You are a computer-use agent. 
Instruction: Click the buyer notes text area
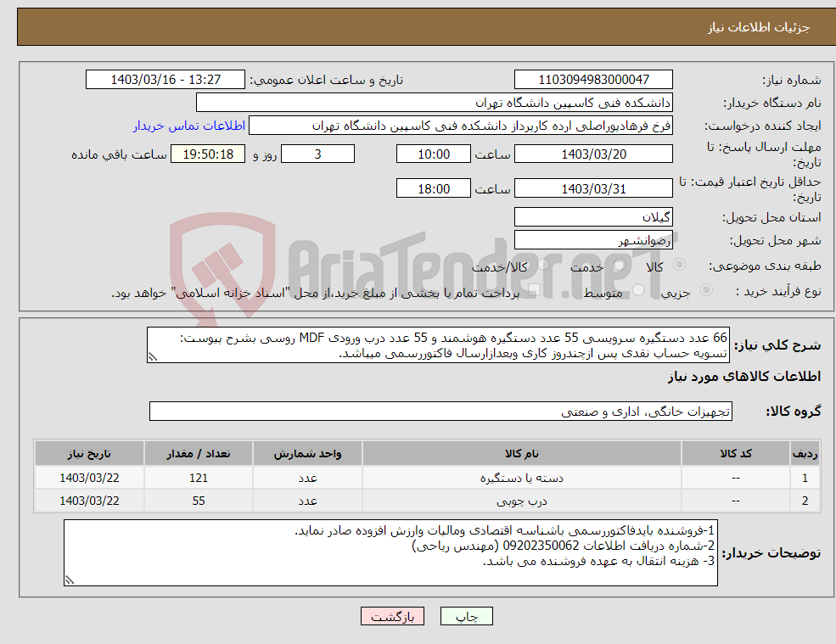tap(390, 553)
